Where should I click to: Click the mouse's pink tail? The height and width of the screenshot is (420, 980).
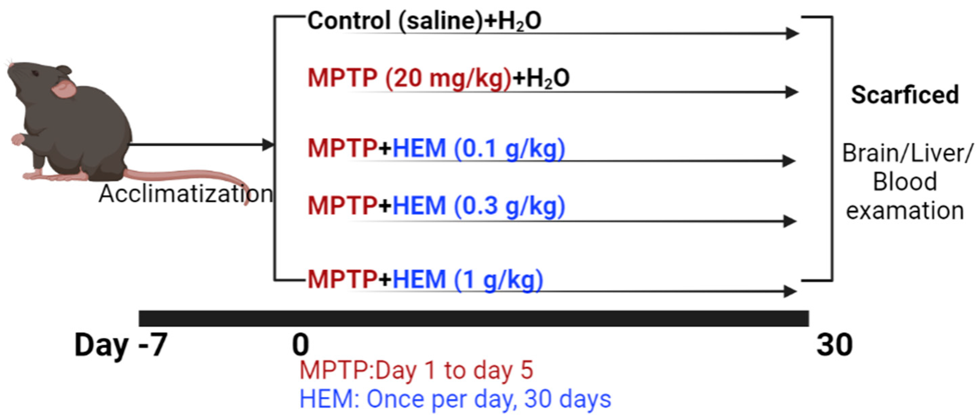pyautogui.click(x=190, y=176)
